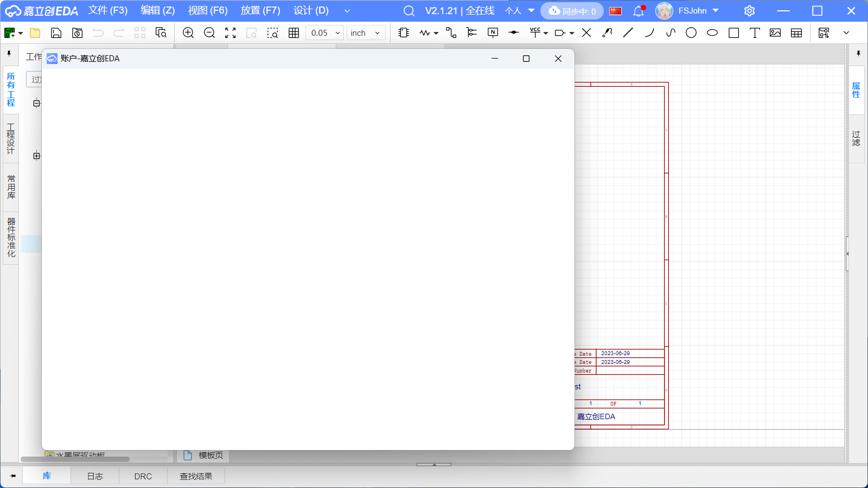Open the 模板页 document tab
This screenshot has height=488, width=868.
pyautogui.click(x=203, y=455)
